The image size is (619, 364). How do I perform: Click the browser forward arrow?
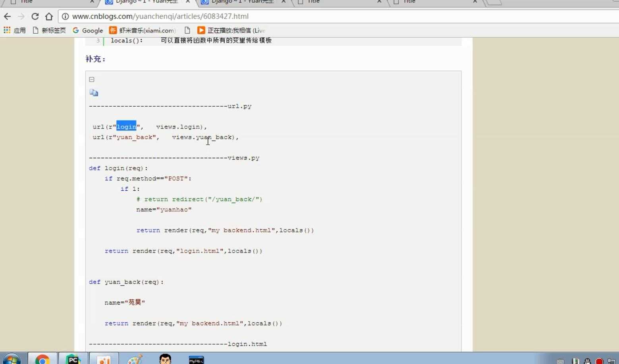point(21,16)
